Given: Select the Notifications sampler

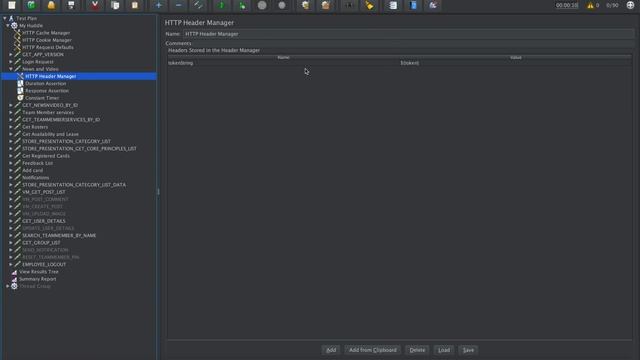Looking at the screenshot, I should pos(36,178).
